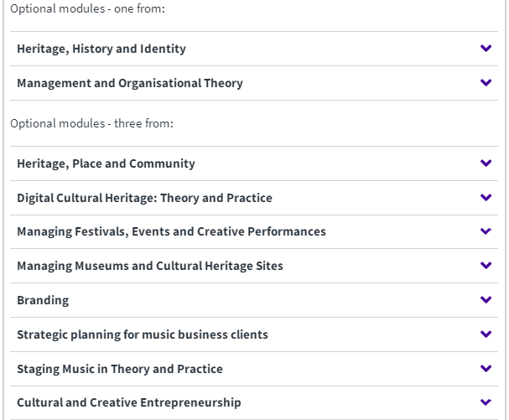509x420 pixels.
Task: Show details for Managing Festivals, Events and Creative Performances
Action: point(171,231)
